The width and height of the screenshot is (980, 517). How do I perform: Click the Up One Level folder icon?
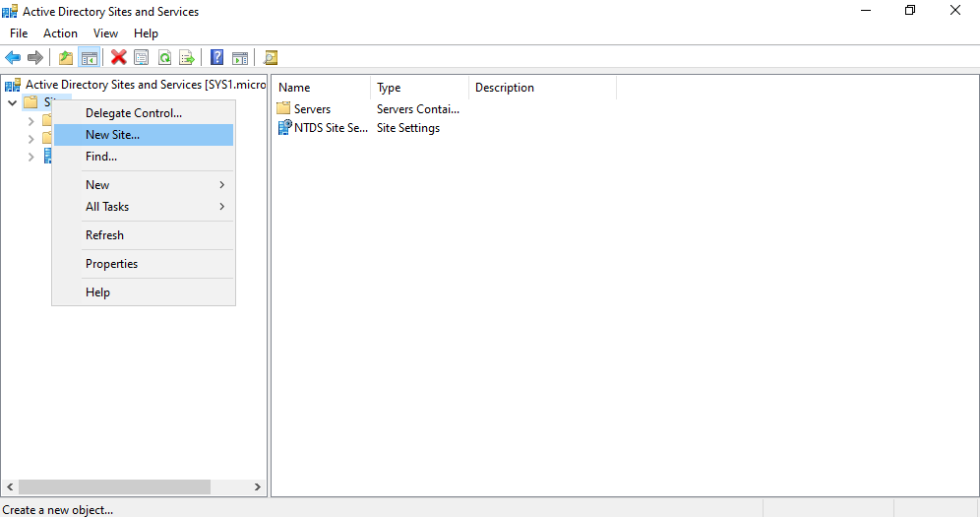click(x=66, y=57)
